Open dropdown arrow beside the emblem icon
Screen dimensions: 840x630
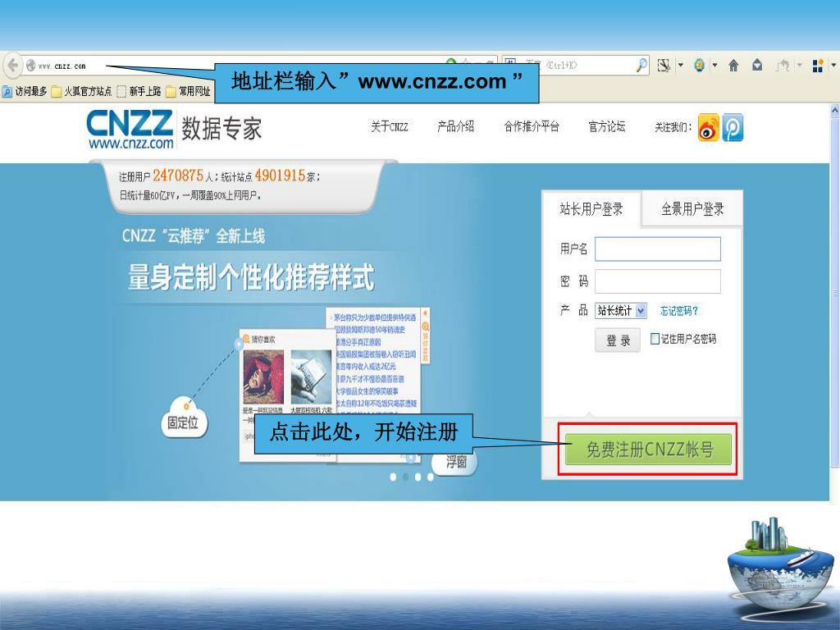(714, 66)
